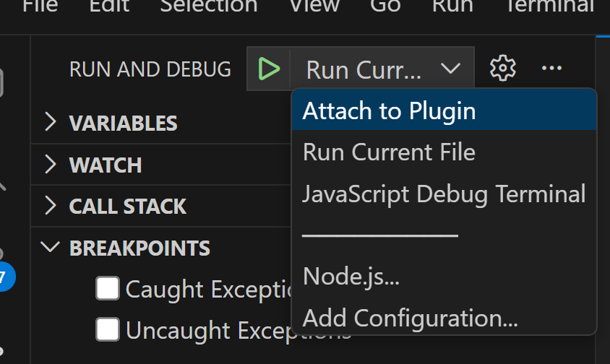
Task: Pick JavaScript Debug Terminal option
Action: coord(444,194)
